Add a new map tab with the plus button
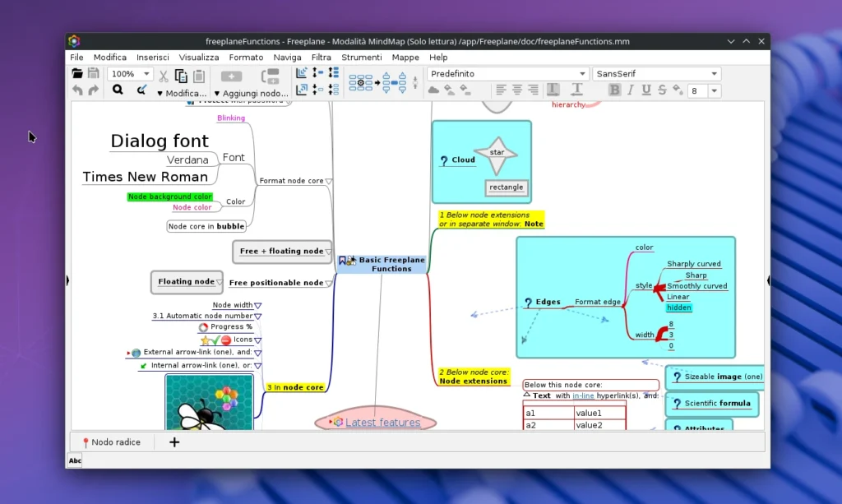Screen dimensions: 842x504 pyautogui.click(x=173, y=442)
